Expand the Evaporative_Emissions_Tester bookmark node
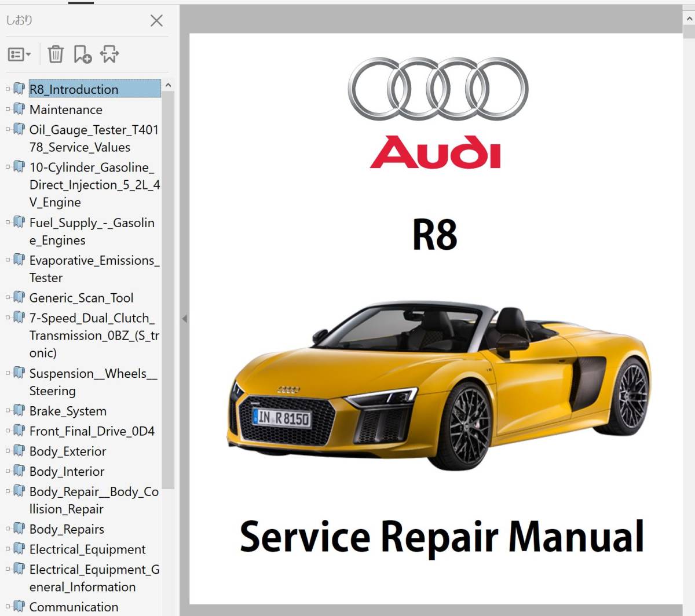Image resolution: width=695 pixels, height=616 pixels. (8, 260)
